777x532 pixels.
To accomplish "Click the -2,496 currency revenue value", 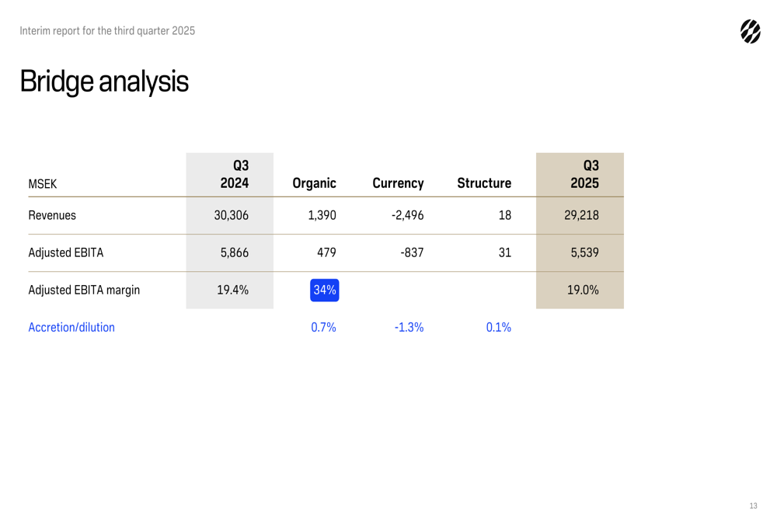I will pyautogui.click(x=407, y=216).
